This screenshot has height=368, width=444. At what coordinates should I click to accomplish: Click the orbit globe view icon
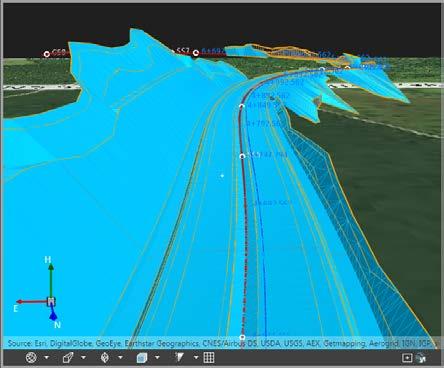click(x=105, y=358)
